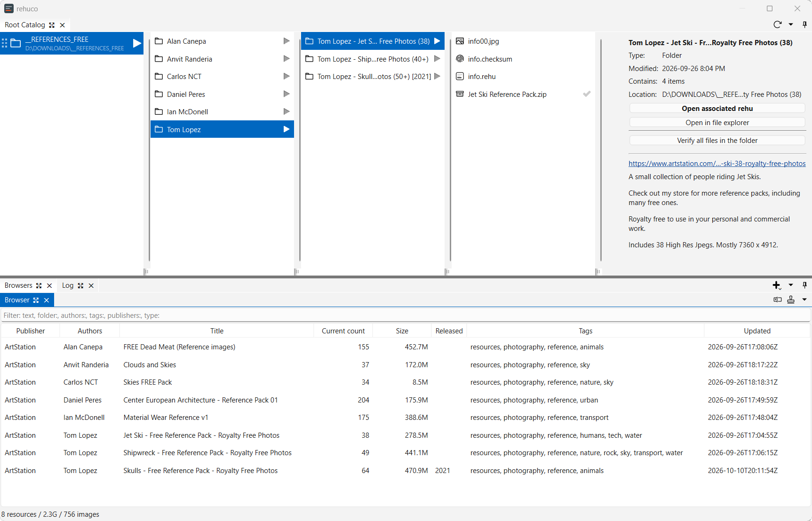Maximize the Browsers tab using its expand icon
812x521 pixels.
tap(39, 285)
